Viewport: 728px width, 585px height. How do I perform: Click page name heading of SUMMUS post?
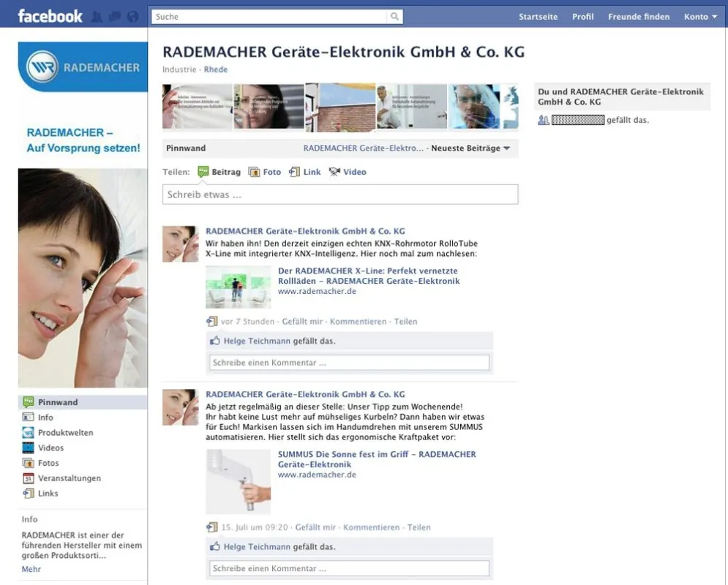point(305,394)
